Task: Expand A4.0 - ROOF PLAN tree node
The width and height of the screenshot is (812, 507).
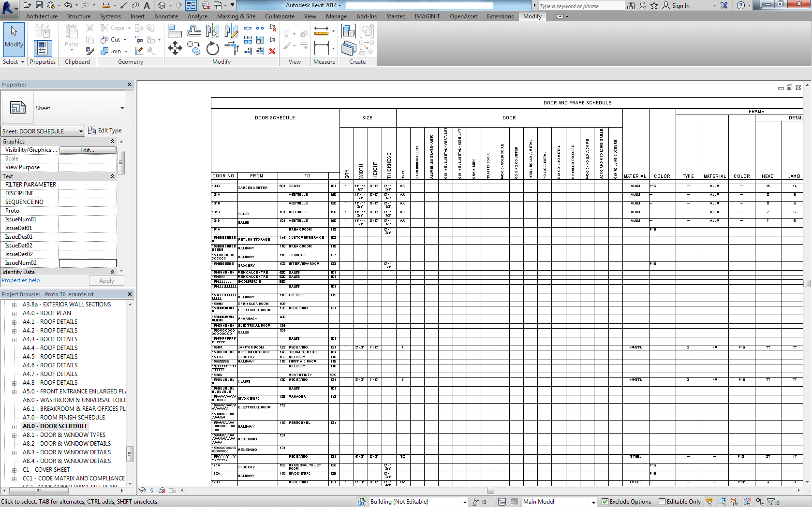Action: pyautogui.click(x=15, y=313)
